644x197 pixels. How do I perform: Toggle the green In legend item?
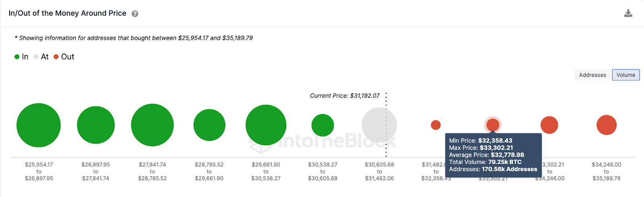pos(21,57)
